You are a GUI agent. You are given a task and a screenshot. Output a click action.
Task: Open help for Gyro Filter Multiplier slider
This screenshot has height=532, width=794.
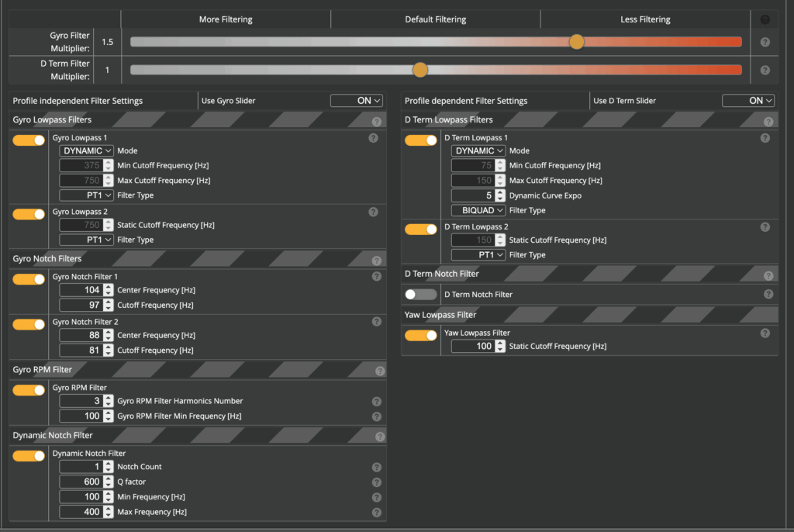click(765, 42)
